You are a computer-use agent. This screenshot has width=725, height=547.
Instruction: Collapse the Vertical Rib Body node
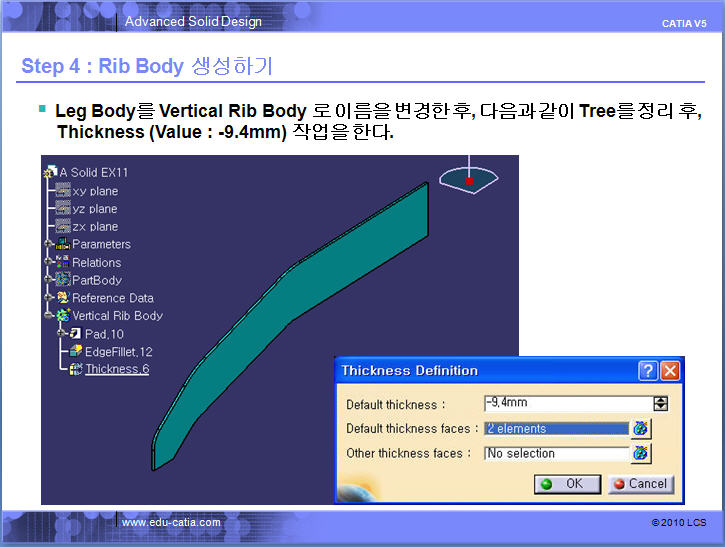(x=49, y=316)
